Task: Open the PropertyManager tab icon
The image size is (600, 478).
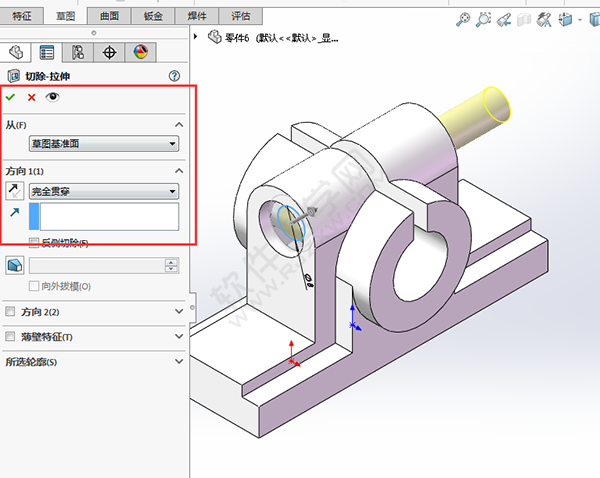Action: [47, 52]
